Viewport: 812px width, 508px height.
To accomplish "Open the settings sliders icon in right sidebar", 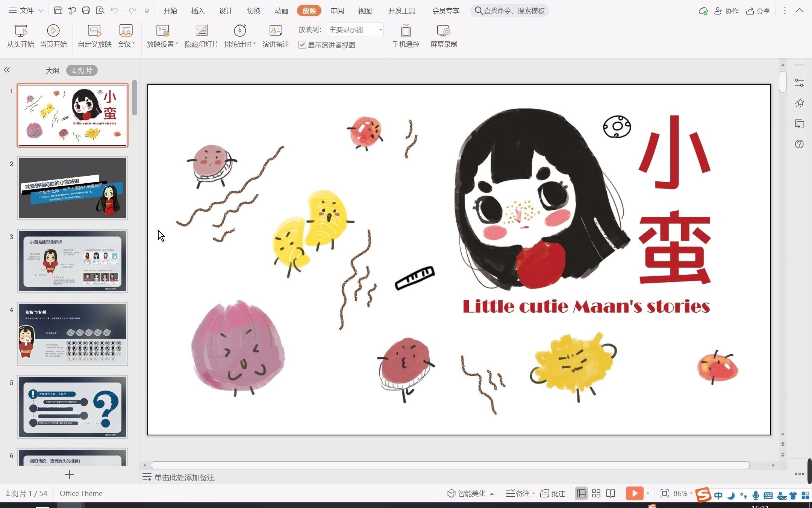I will pyautogui.click(x=799, y=83).
